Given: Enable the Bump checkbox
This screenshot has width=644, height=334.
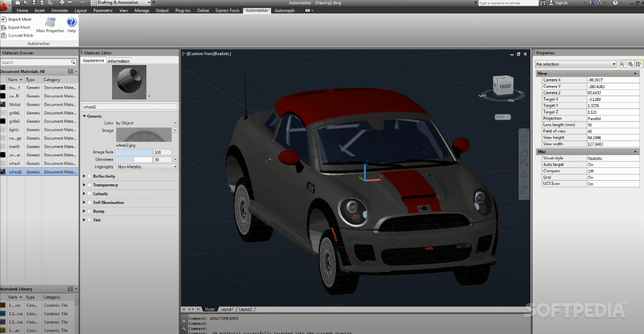Looking at the screenshot, I should pyautogui.click(x=89, y=211).
